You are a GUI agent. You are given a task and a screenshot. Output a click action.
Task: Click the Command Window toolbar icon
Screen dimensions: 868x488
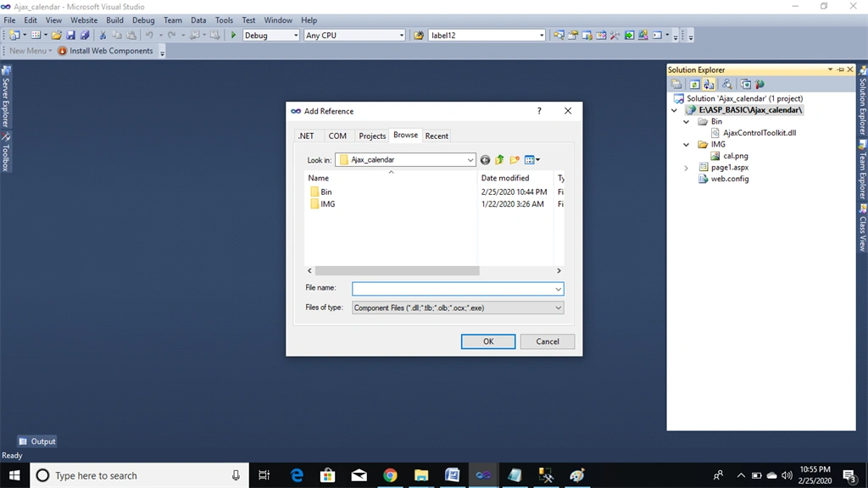(657, 36)
